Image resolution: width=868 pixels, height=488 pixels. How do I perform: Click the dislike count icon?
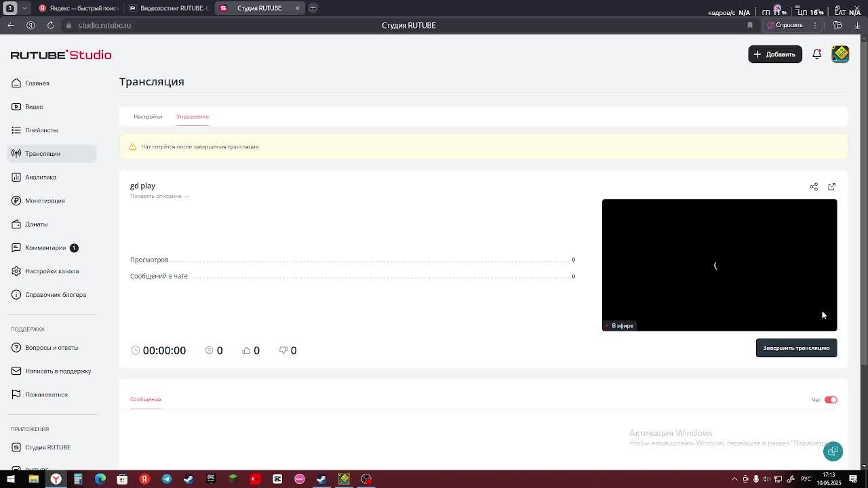(283, 350)
